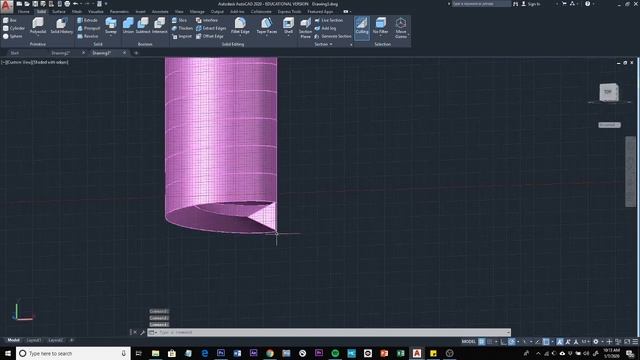Expand the Sweep tool dropdown arrow

[x=111, y=36]
